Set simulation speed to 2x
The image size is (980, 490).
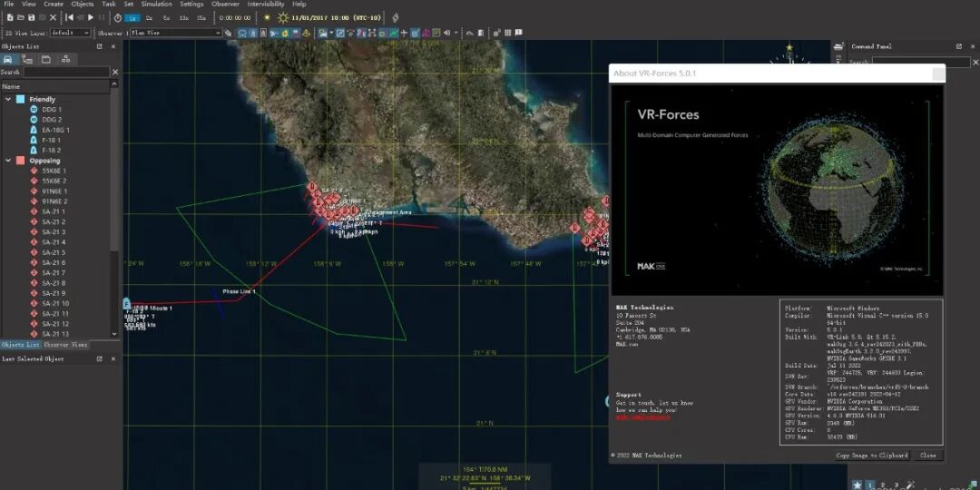coord(149,18)
